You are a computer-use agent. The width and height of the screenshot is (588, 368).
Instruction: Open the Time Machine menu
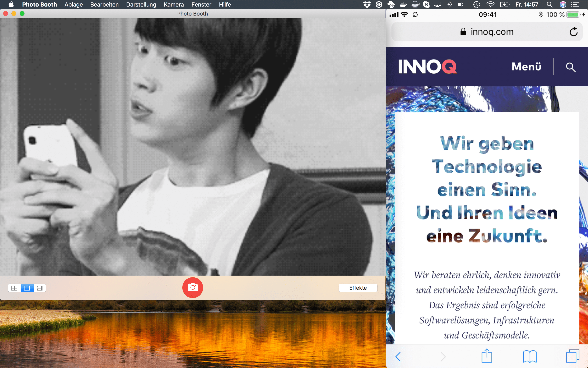476,4
